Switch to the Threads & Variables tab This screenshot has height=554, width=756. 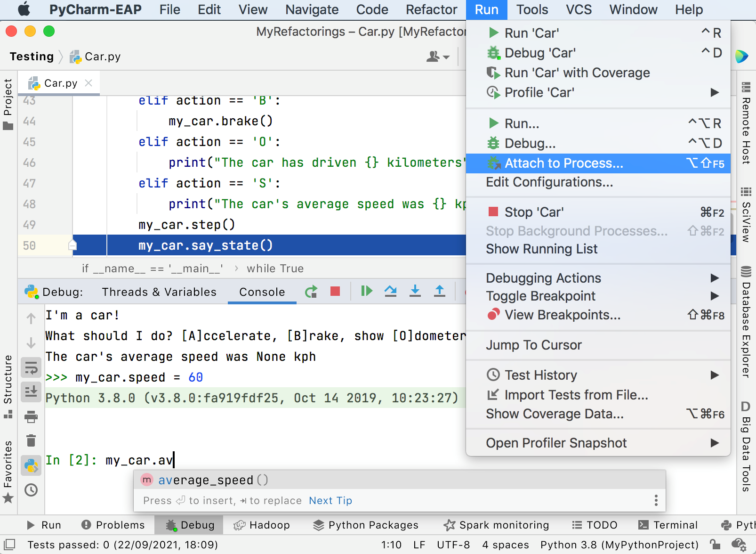(159, 292)
